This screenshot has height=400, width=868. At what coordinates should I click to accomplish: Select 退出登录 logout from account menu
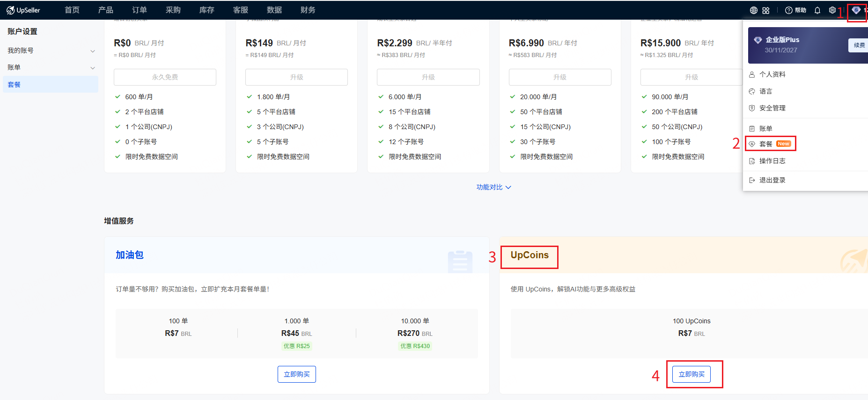pos(772,180)
